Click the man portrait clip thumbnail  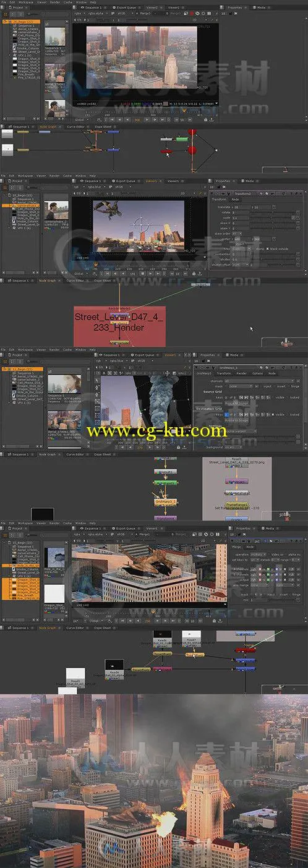point(56,109)
